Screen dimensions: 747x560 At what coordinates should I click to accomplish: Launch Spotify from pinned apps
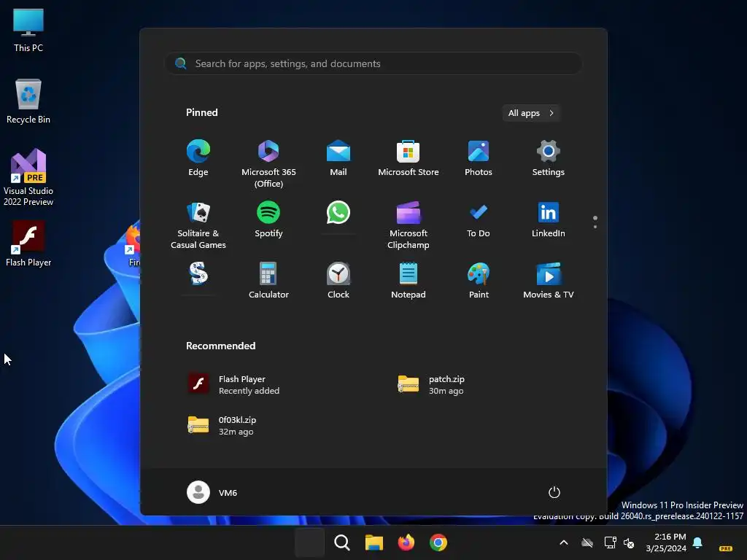pyautogui.click(x=268, y=220)
